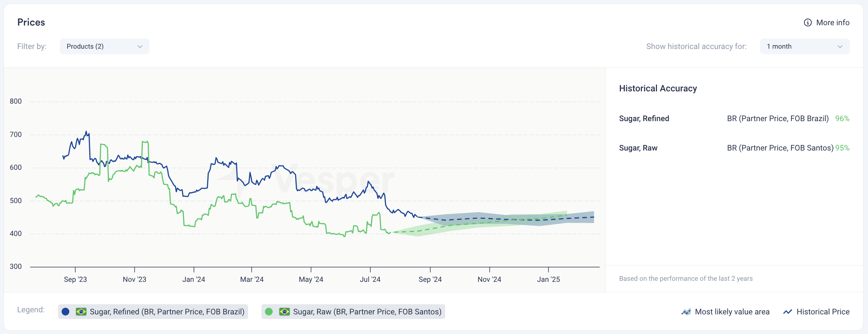This screenshot has width=868, height=334.
Task: Click BR (Partner Price, FOB Brazil) text
Action: 778,119
